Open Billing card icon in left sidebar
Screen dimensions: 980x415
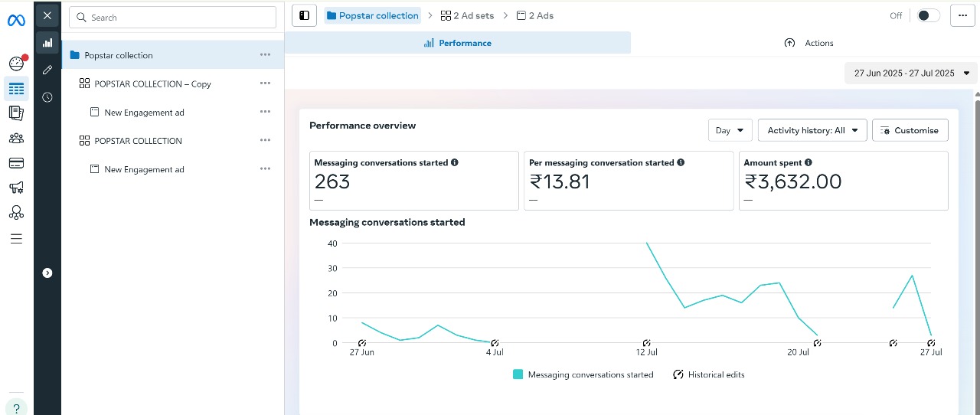[16, 163]
